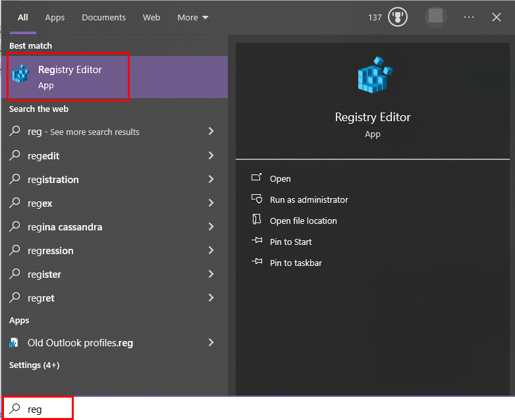
Task: Click the Open file location folder icon
Action: (257, 219)
